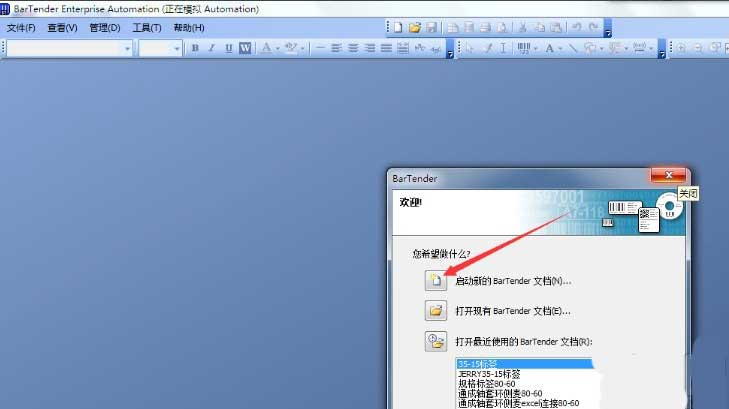Select the barcode creation tool
Screen dimensions: 729x409
point(524,48)
